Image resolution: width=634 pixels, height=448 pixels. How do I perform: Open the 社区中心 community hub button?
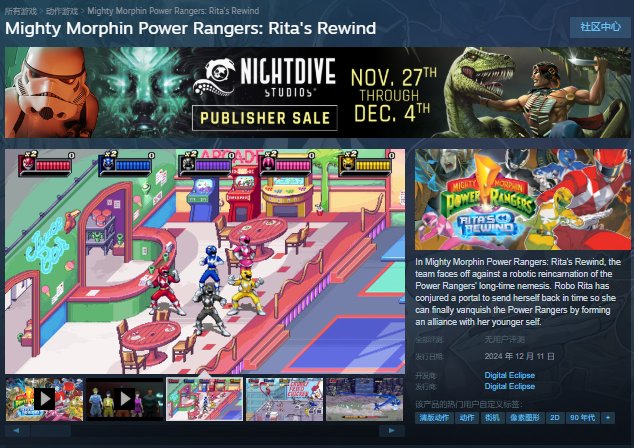point(600,27)
